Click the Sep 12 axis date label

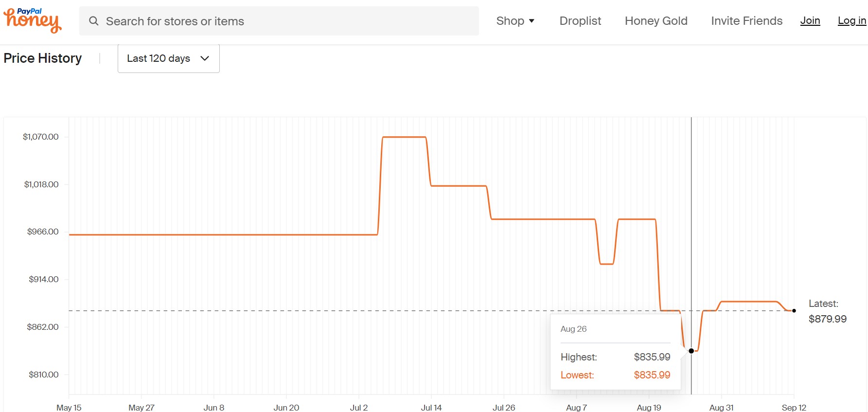coord(794,408)
